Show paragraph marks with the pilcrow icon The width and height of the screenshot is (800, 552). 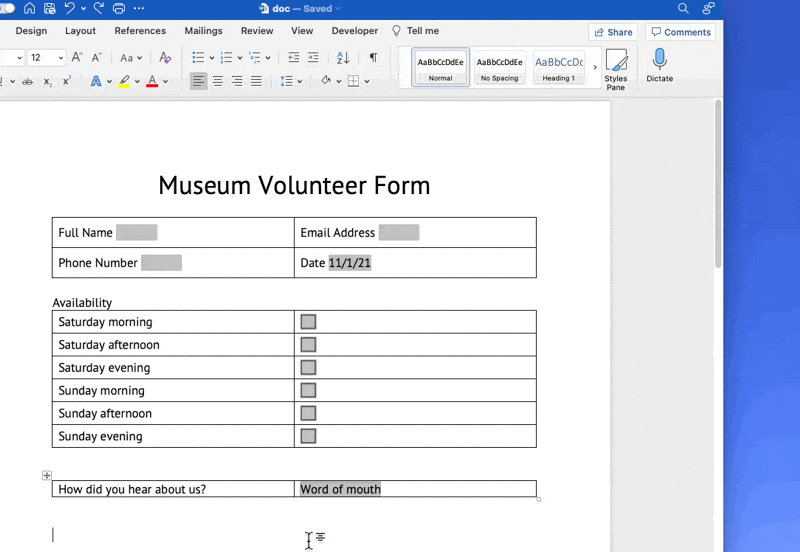click(373, 58)
